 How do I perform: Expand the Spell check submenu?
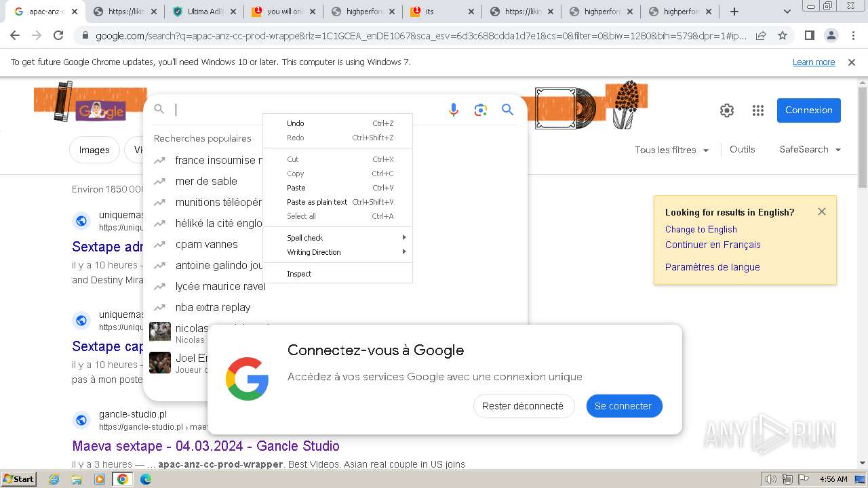[338, 238]
